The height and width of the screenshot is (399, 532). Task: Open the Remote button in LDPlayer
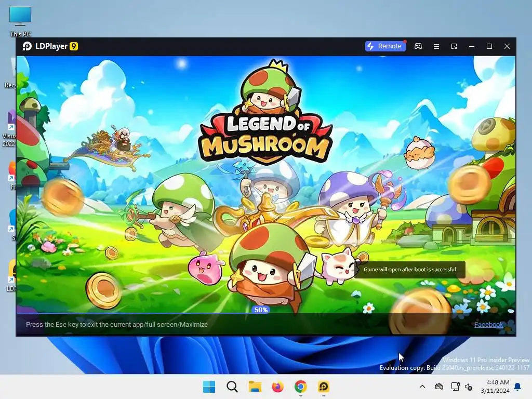(385, 46)
